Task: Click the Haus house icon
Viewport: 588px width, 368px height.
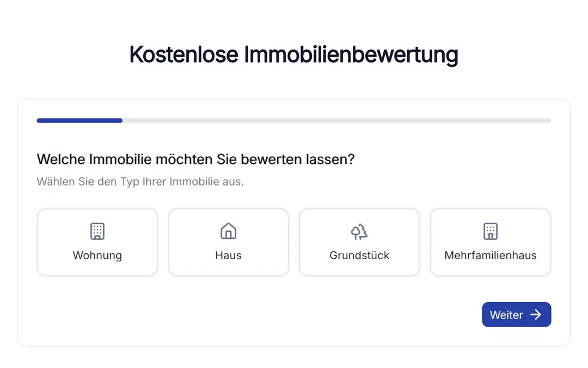Action: (x=228, y=230)
